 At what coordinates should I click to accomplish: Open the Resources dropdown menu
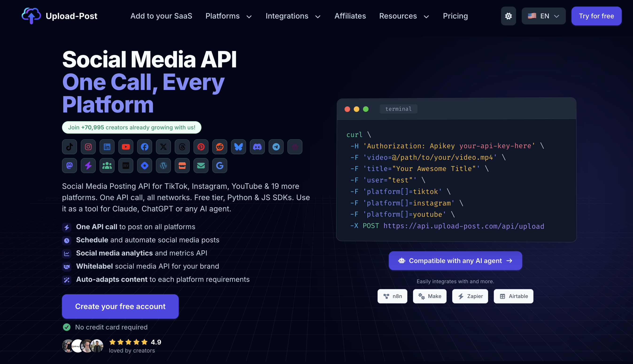[404, 16]
